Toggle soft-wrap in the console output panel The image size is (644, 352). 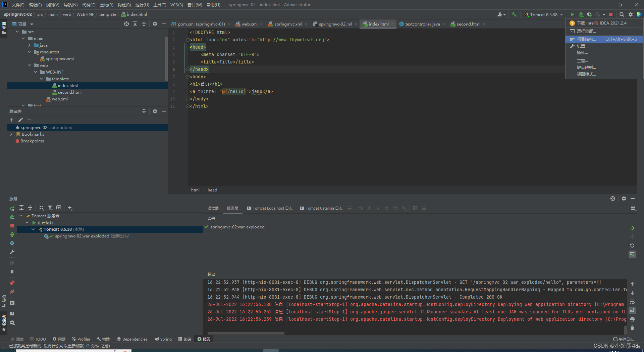(x=633, y=302)
